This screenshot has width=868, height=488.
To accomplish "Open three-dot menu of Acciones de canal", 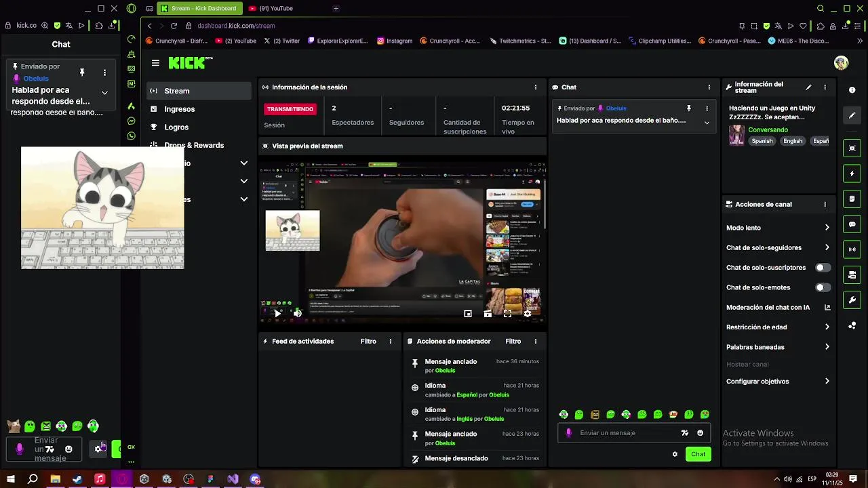I will (x=825, y=204).
